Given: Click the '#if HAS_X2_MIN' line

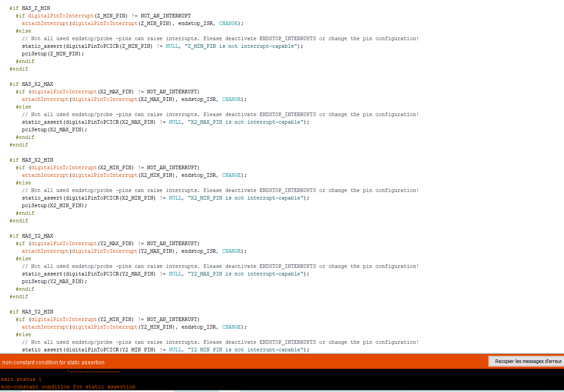Looking at the screenshot, I should pyautogui.click(x=31, y=160).
